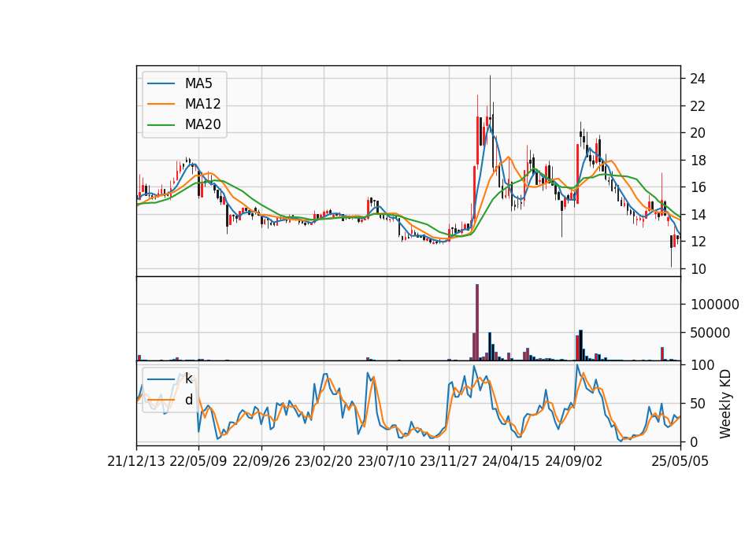The height and width of the screenshot is (543, 756).
Task: Click the MA20 legend label
Action: [x=202, y=124]
